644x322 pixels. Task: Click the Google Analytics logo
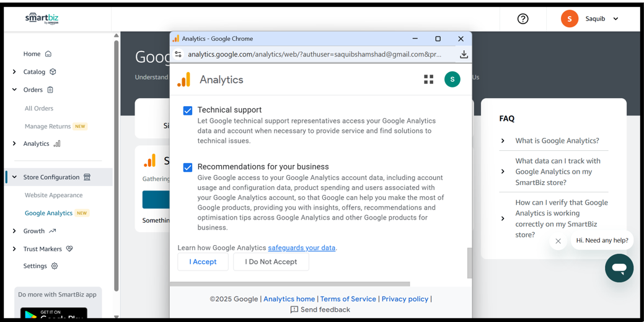184,79
